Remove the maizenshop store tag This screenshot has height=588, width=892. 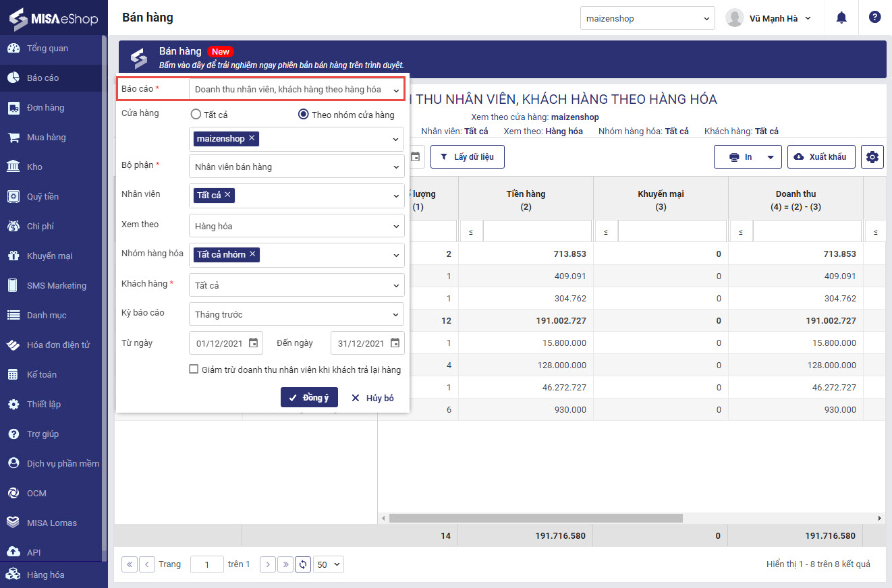pos(252,138)
